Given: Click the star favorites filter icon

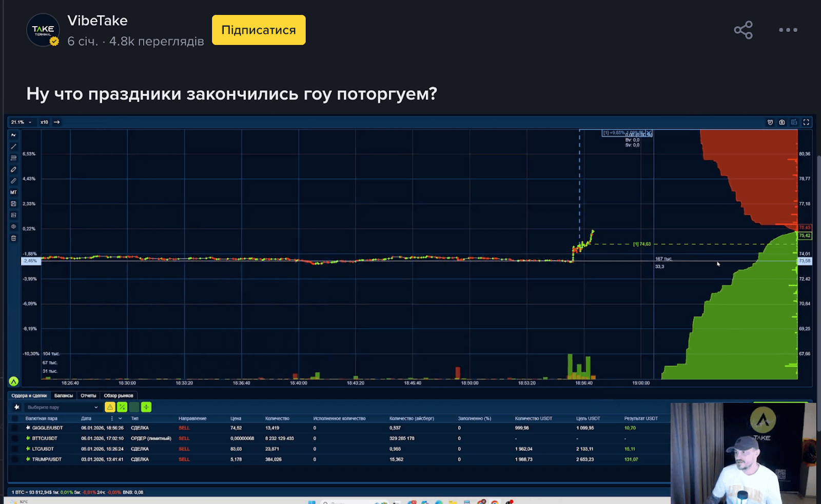Looking at the screenshot, I should pos(17,407).
